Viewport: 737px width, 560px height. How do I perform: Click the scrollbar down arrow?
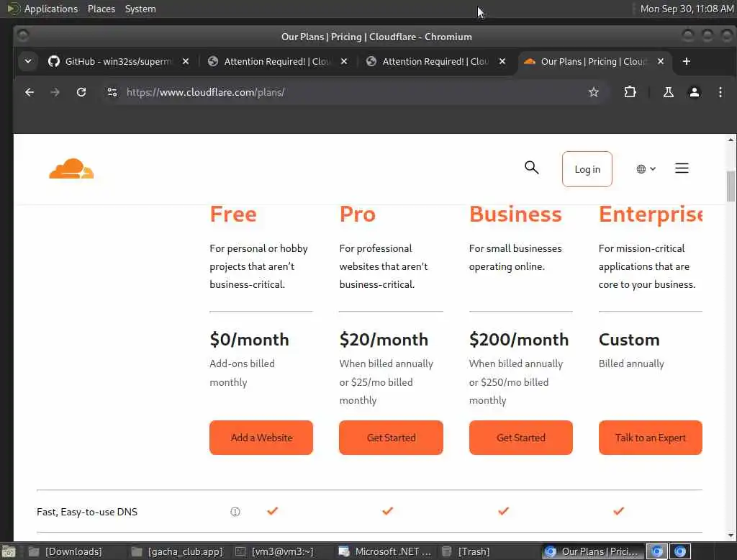pos(731,536)
